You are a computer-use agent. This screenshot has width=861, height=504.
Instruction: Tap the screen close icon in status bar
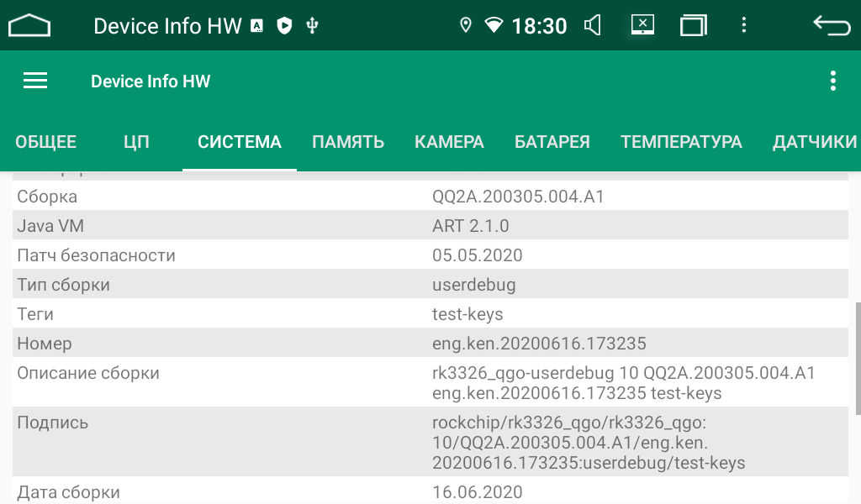pyautogui.click(x=642, y=24)
